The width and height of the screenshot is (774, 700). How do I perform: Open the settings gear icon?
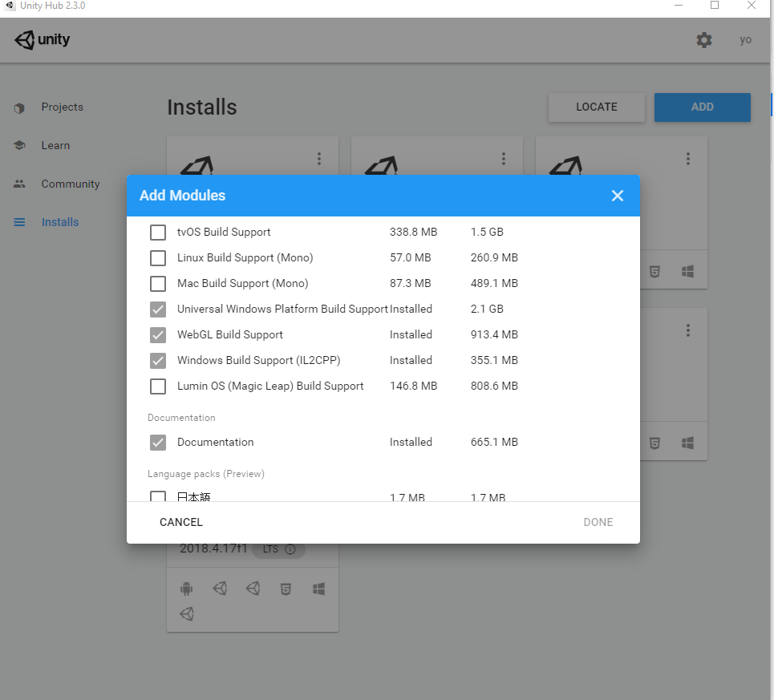[704, 40]
